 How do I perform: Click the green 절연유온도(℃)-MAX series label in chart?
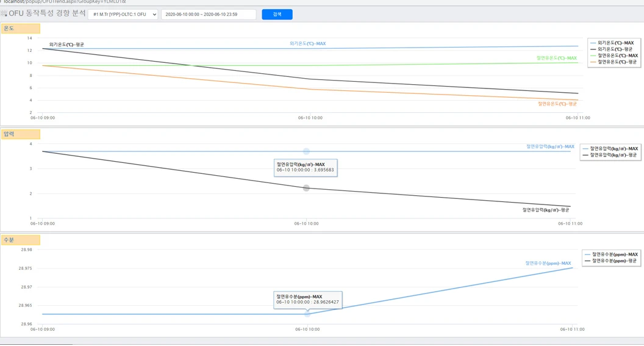557,58
